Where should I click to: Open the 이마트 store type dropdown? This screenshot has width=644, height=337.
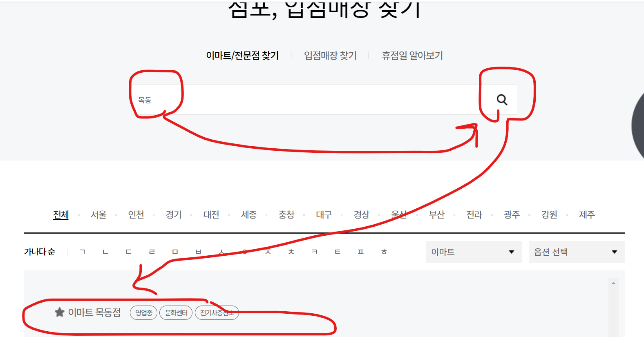click(474, 252)
